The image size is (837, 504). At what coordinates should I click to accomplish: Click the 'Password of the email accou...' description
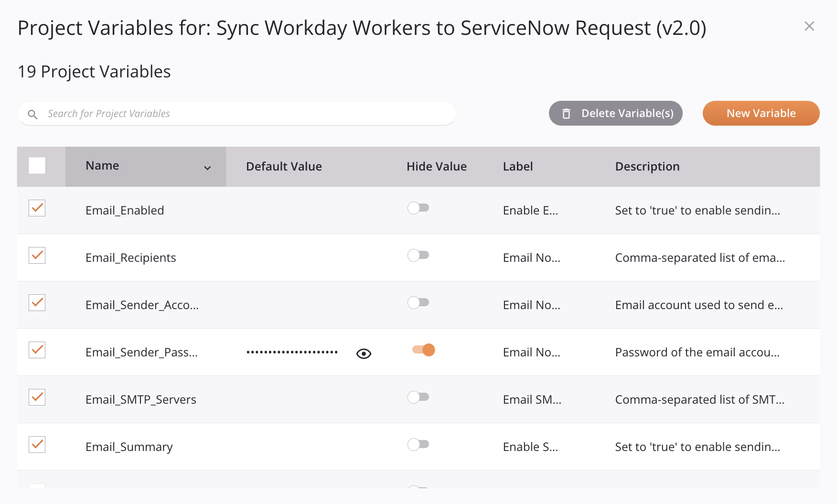click(x=697, y=352)
